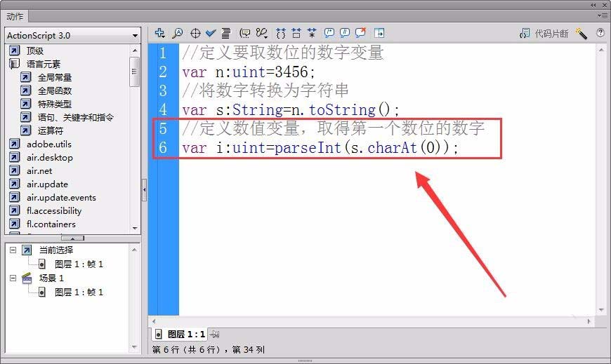Show code hint using the tooltip icon
Screen dimensions: 611x364
tap(245, 33)
